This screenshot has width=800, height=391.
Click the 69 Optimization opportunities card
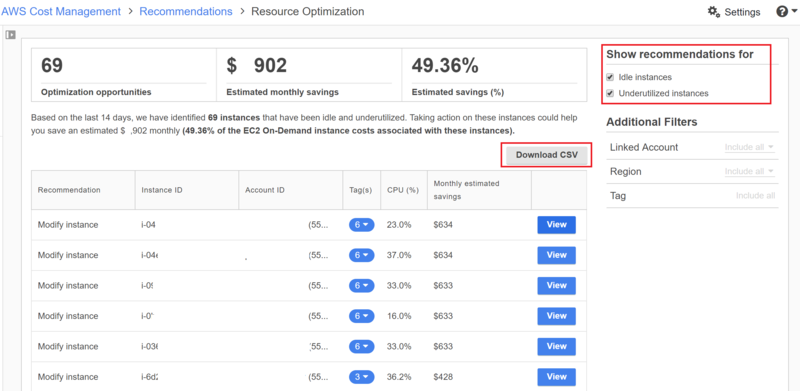124,75
